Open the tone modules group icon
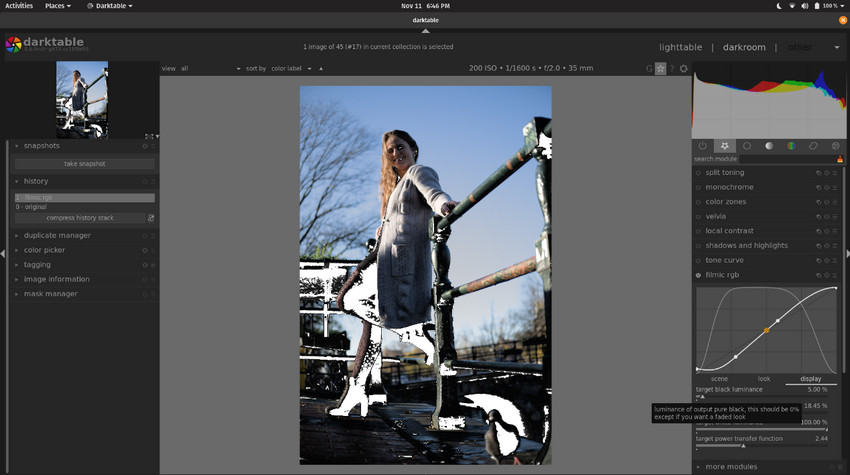The image size is (850, 475). coord(769,146)
